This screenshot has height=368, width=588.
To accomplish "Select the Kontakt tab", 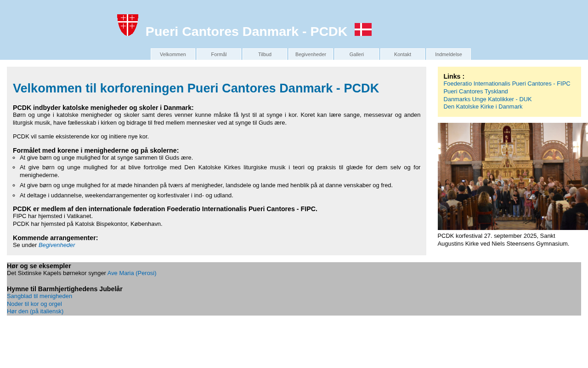I will [402, 54].
